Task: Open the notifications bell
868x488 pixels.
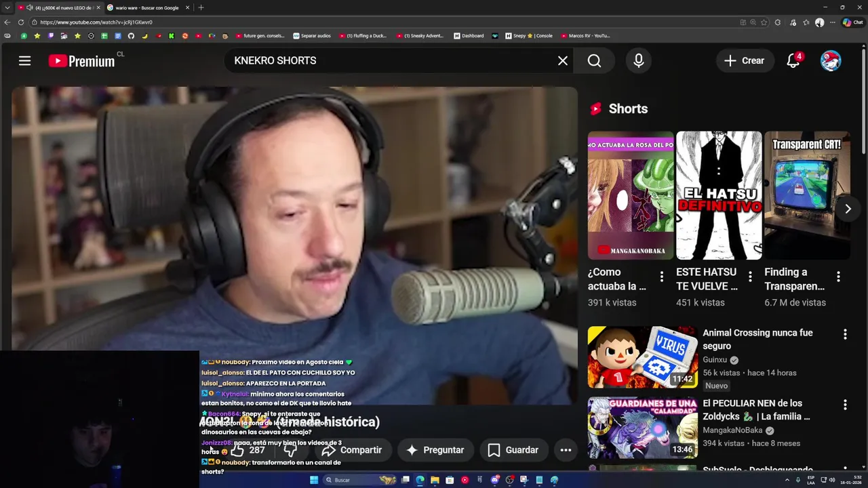Action: coord(793,61)
